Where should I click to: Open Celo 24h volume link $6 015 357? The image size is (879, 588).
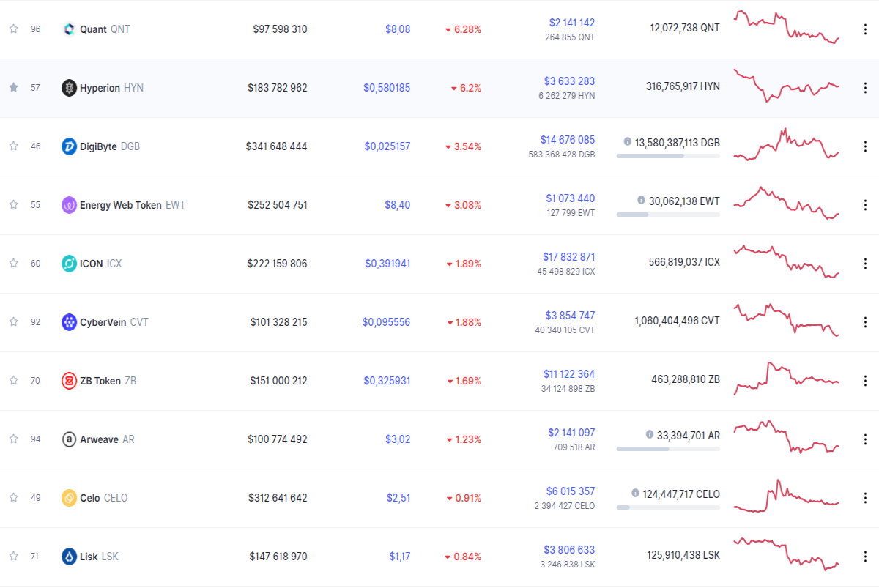click(x=571, y=491)
